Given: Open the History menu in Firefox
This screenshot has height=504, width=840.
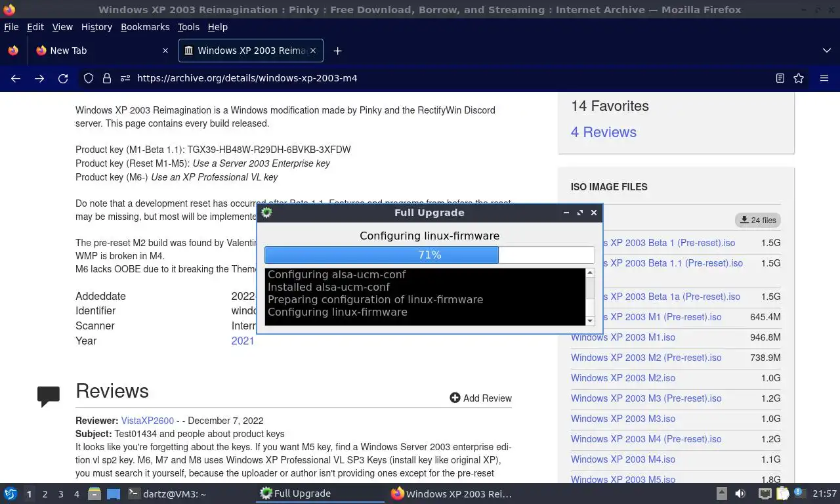Looking at the screenshot, I should (x=96, y=27).
